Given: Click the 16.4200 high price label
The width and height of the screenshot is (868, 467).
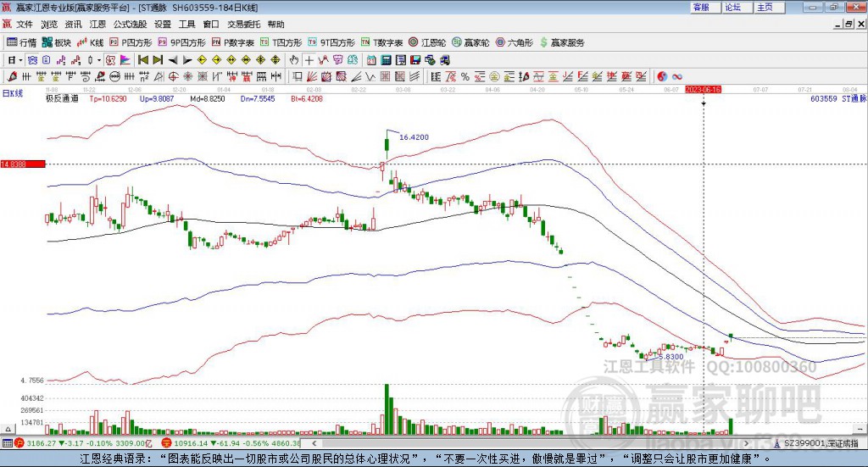Looking at the screenshot, I should point(414,137).
